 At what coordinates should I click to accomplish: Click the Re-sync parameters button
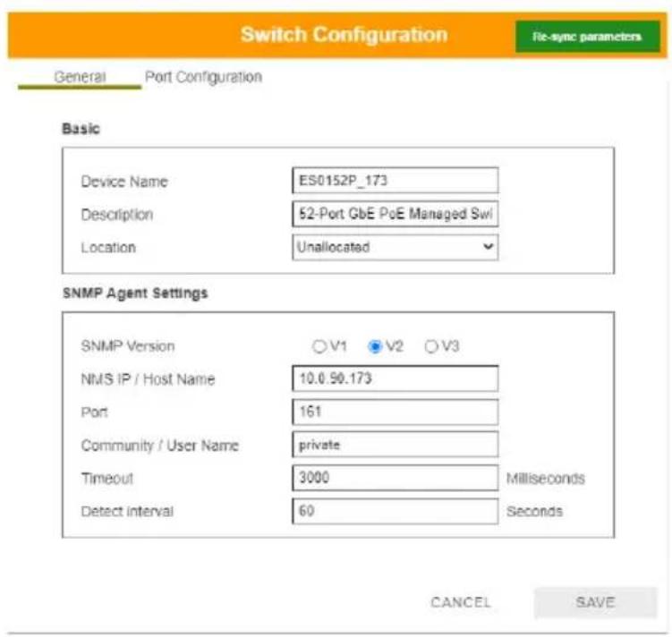pos(587,37)
